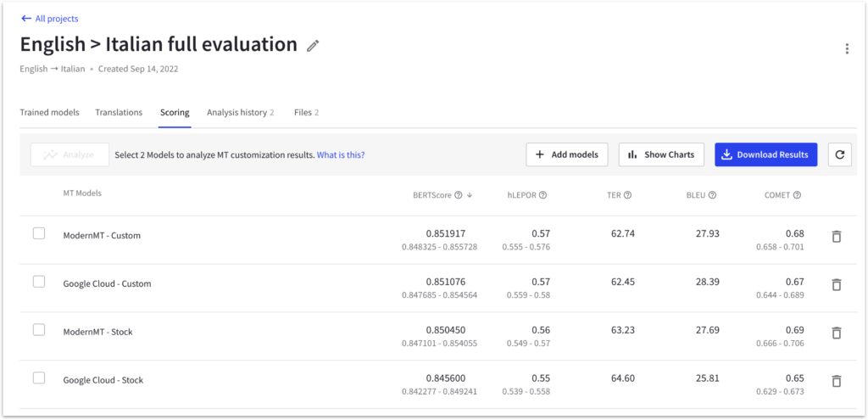Viewport: 868px width, 420px height.
Task: Open the What is this? link
Action: 341,155
